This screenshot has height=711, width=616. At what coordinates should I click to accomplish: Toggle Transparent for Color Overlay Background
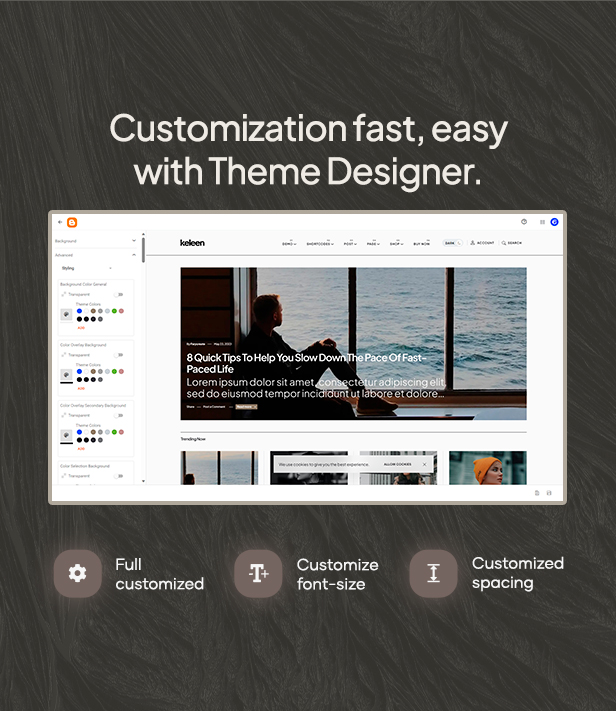click(x=119, y=355)
